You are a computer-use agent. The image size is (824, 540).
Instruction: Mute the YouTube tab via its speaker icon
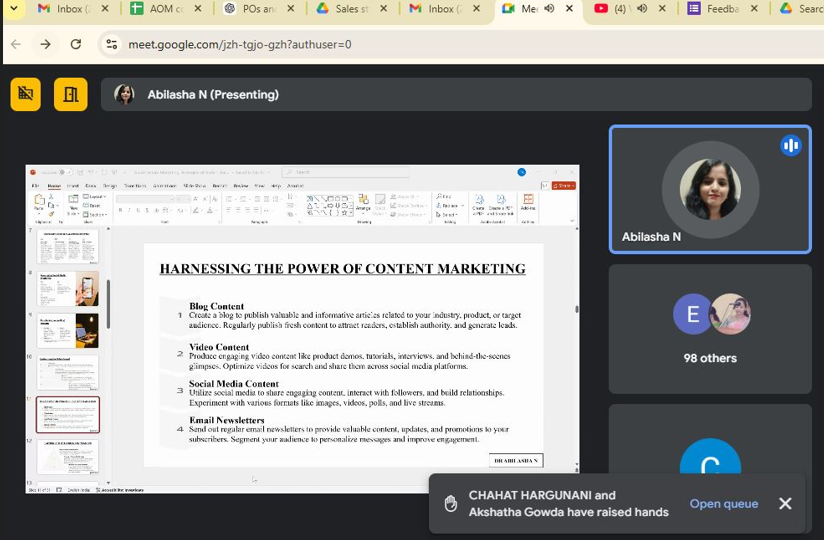(641, 9)
